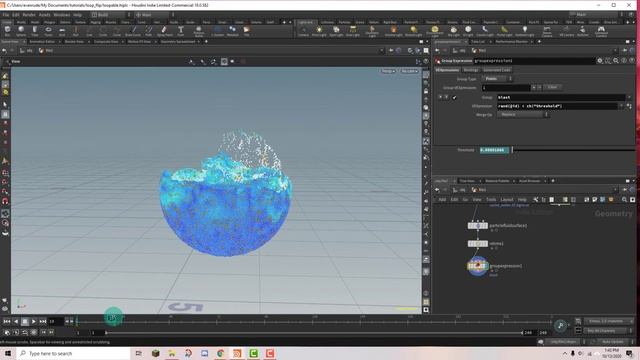Open the Merge Op dropdown
Viewport: 640px width, 360px height.
click(523, 115)
